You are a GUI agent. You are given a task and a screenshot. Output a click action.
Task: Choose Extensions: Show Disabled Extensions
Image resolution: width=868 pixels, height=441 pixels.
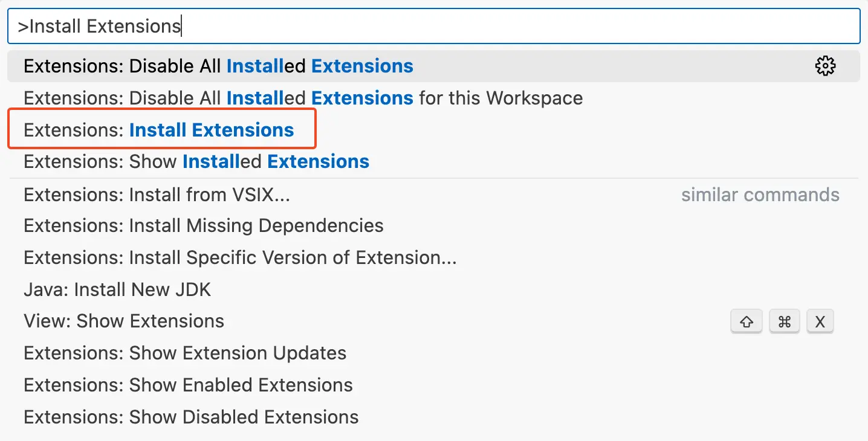191,417
